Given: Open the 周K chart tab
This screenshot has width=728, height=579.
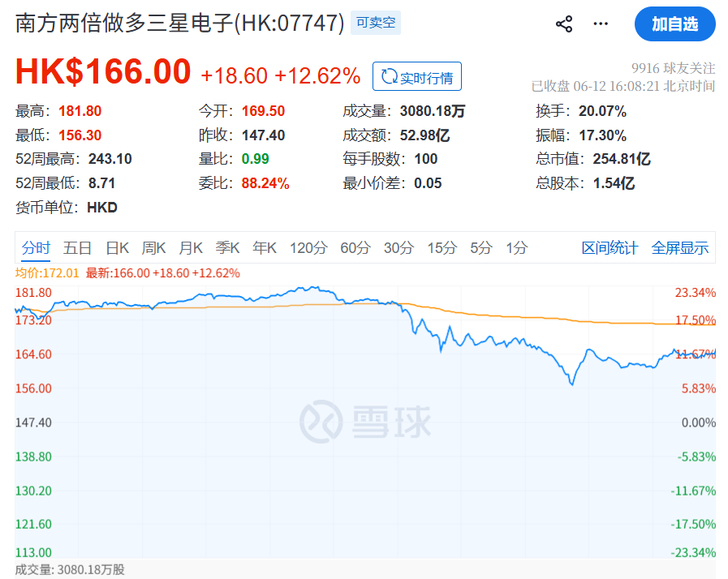Looking at the screenshot, I should [x=153, y=248].
